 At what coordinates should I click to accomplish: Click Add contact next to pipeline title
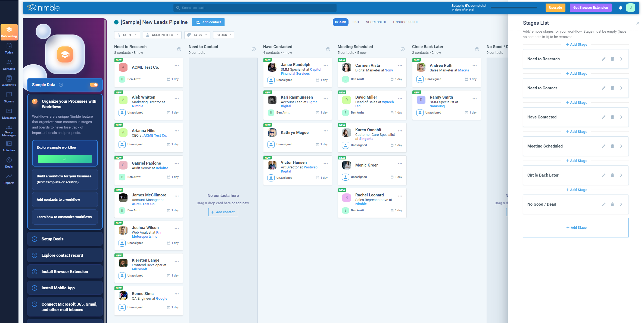click(x=208, y=22)
